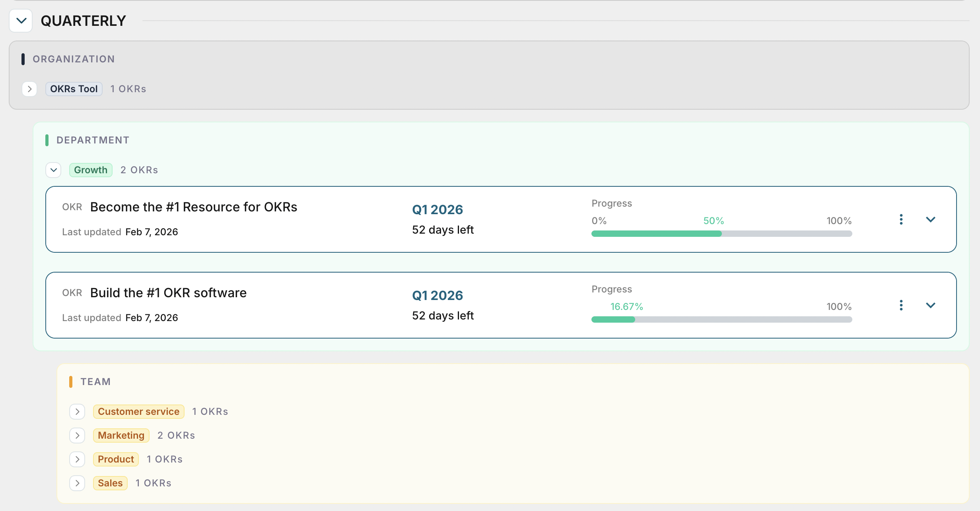
Task: Expand the OKRs Tool organization row
Action: 30,89
